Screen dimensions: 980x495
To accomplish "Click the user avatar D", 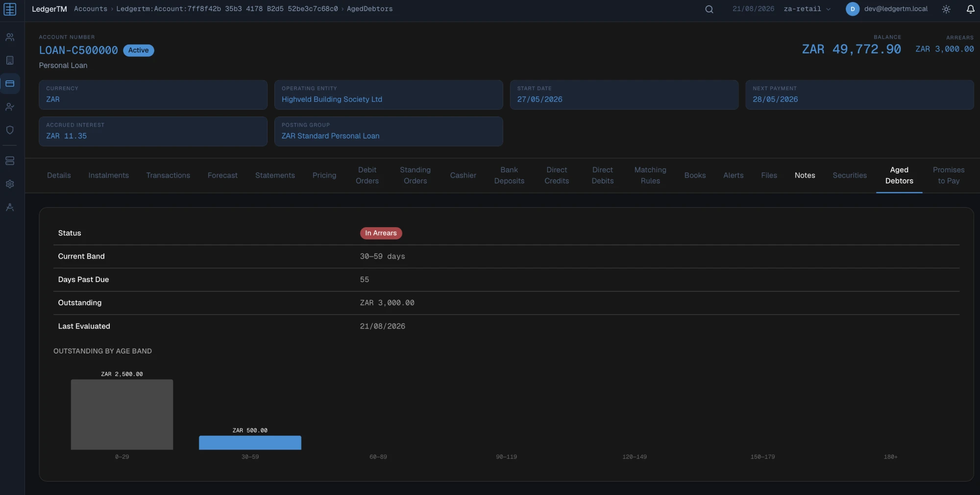I will pos(853,9).
